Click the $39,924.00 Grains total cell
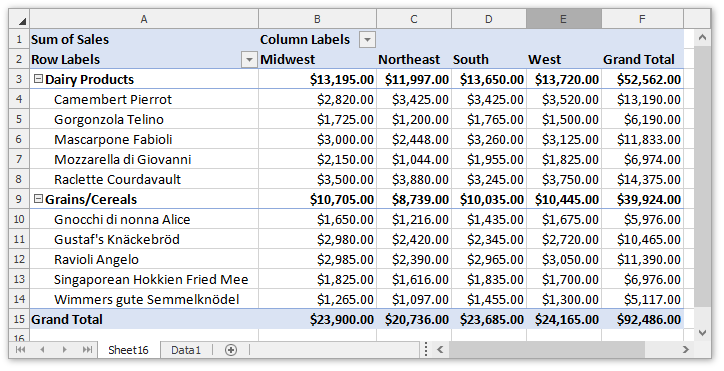Viewport: 724px width, 371px height. 642,199
